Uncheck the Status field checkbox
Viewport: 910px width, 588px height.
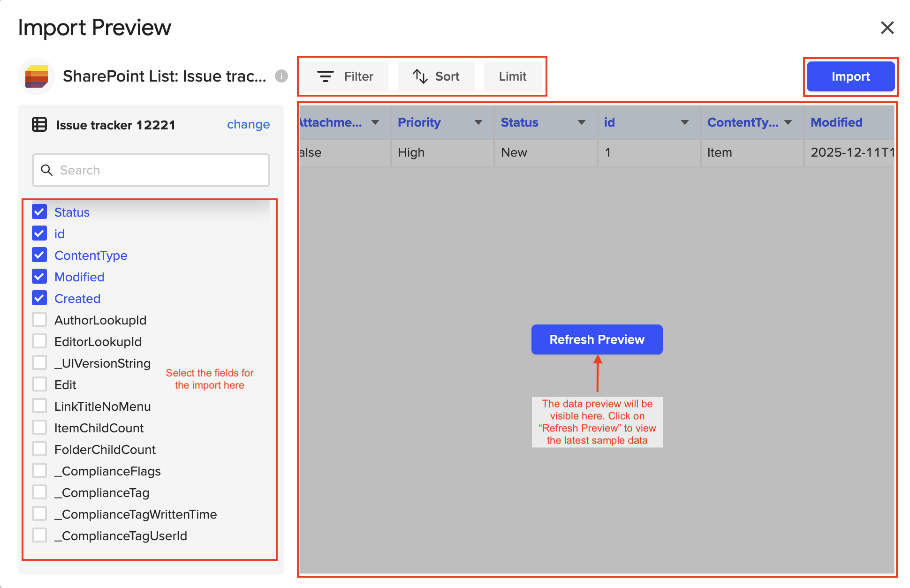[39, 212]
